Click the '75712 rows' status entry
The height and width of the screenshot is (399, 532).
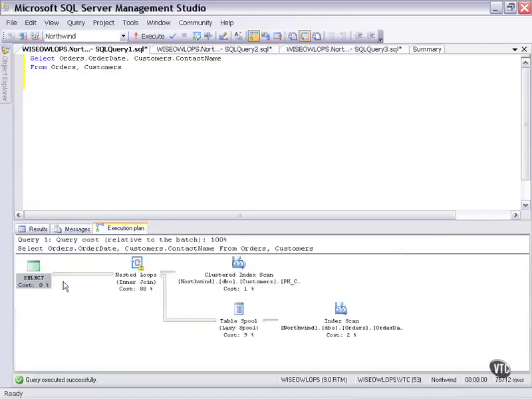[x=509, y=380]
